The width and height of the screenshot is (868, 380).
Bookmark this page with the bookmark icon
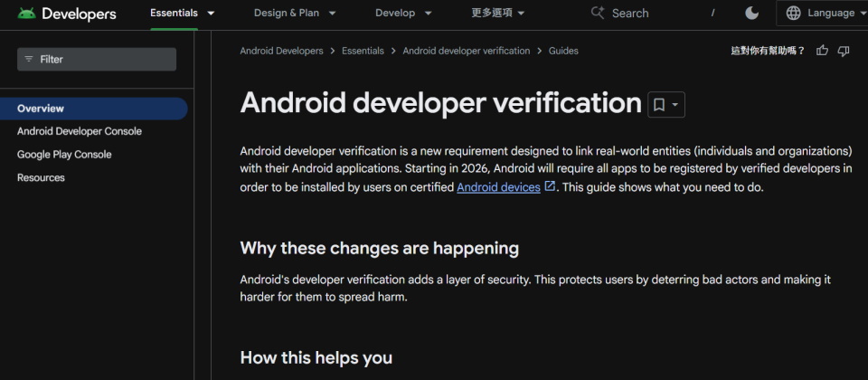tap(659, 105)
